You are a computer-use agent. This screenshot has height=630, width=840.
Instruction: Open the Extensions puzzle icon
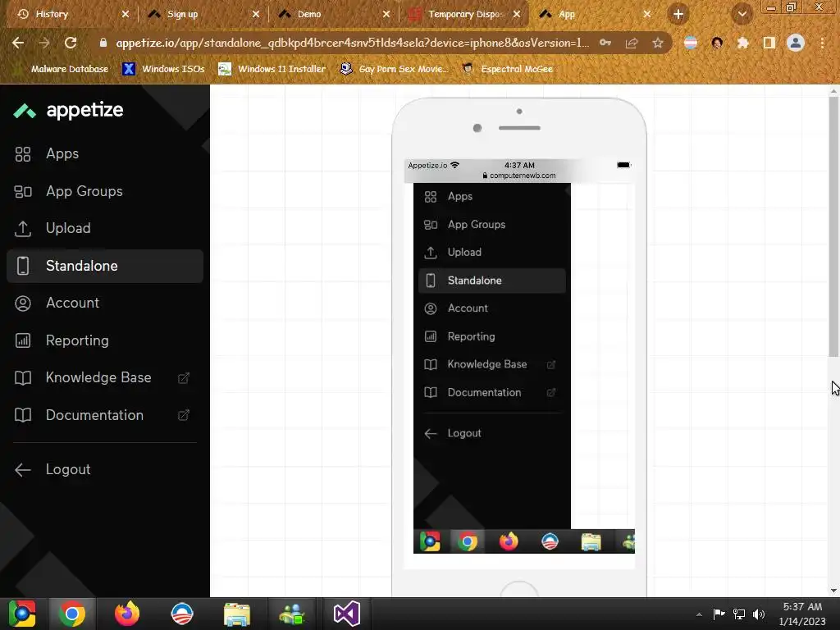[x=742, y=43]
